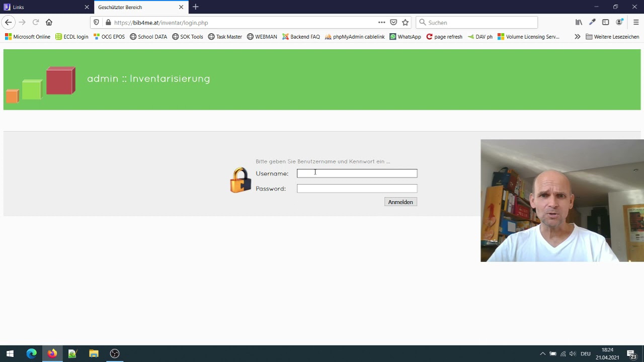Open the Backend FAQ bookmark
This screenshot has width=644, height=362.
(301, 37)
